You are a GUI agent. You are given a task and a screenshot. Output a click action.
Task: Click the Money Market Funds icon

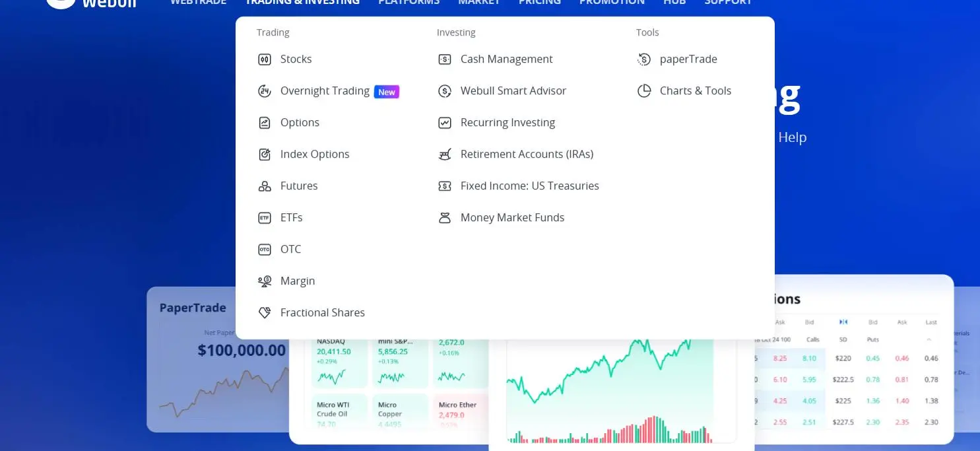pyautogui.click(x=445, y=218)
